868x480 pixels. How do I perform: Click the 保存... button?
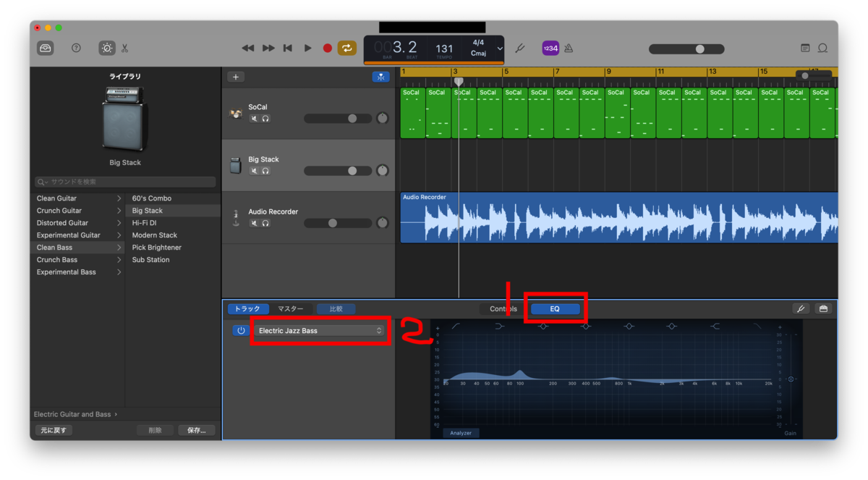pos(197,430)
